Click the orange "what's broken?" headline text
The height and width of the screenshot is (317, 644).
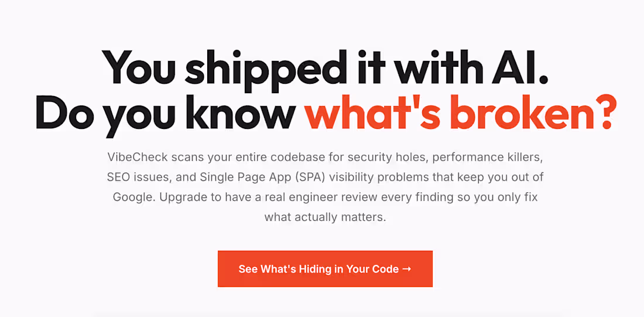tap(459, 115)
